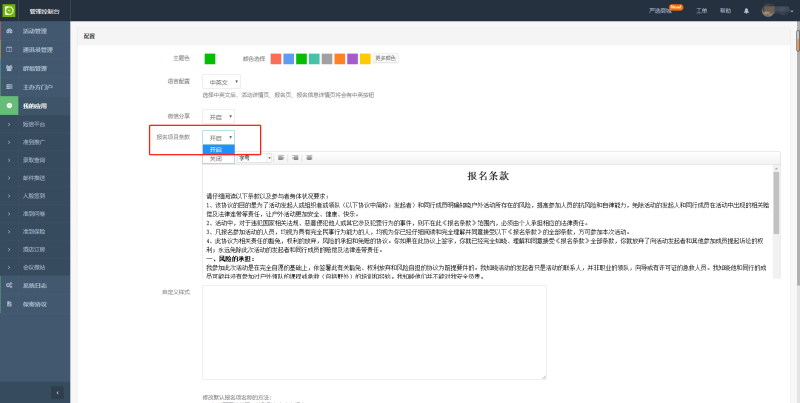Collapse sidebar with the bottom arrow button
Image resolution: width=800 pixels, height=403 pixels.
point(56,392)
